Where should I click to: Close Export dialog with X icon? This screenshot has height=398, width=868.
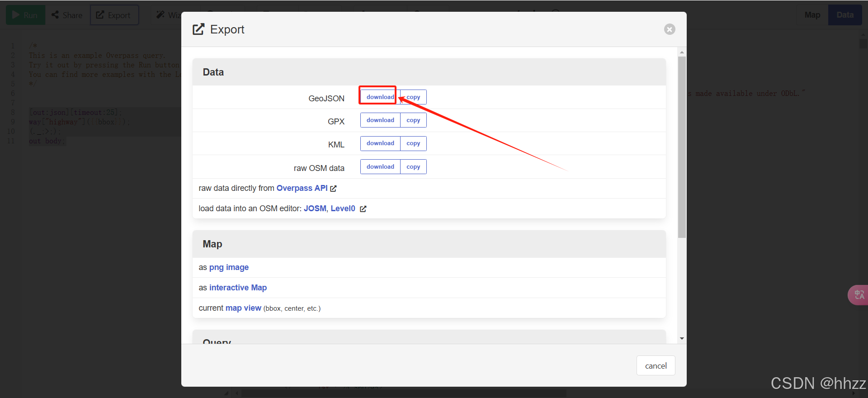pos(670,29)
